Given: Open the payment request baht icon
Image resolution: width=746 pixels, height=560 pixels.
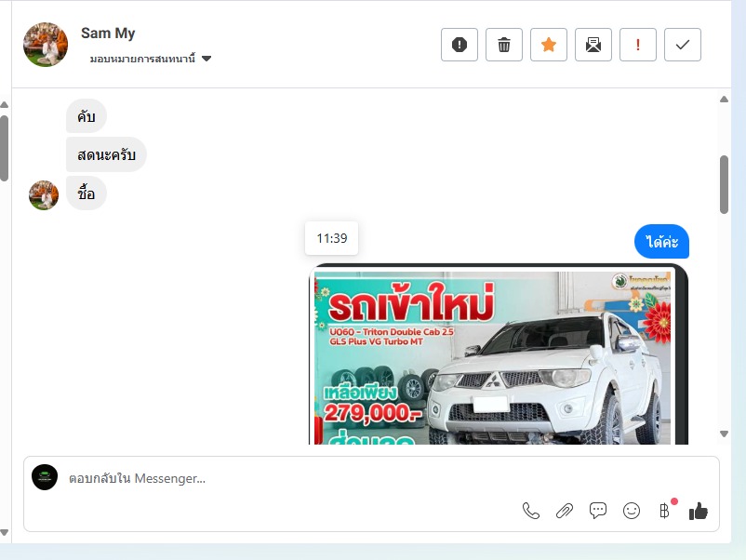Looking at the screenshot, I should (x=665, y=511).
